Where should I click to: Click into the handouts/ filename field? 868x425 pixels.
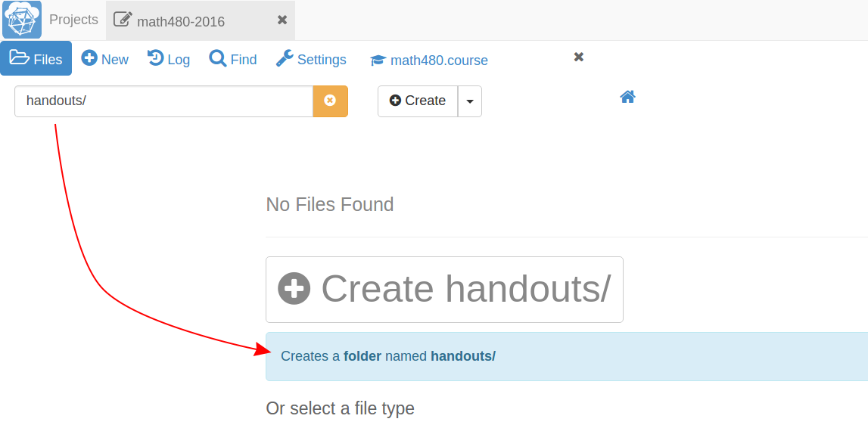(x=163, y=101)
